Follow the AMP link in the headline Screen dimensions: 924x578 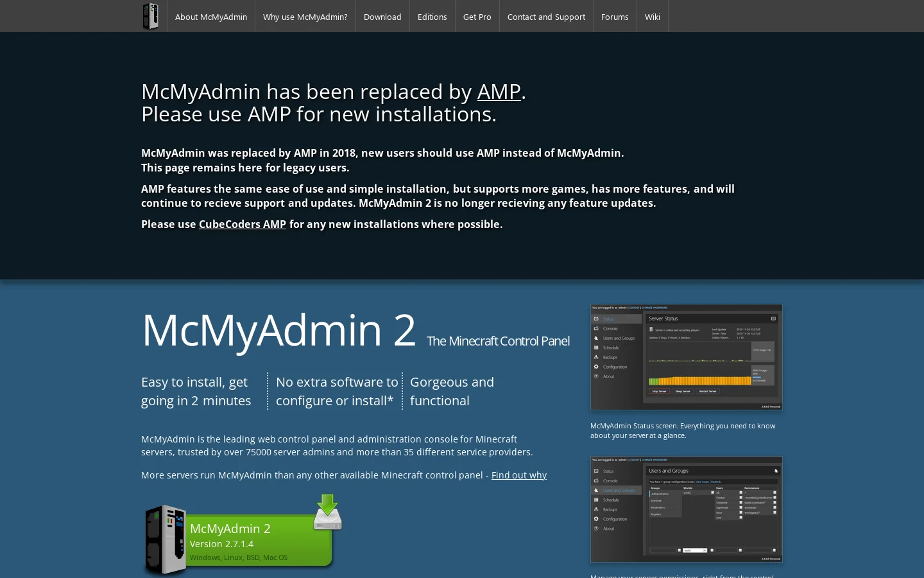[499, 92]
